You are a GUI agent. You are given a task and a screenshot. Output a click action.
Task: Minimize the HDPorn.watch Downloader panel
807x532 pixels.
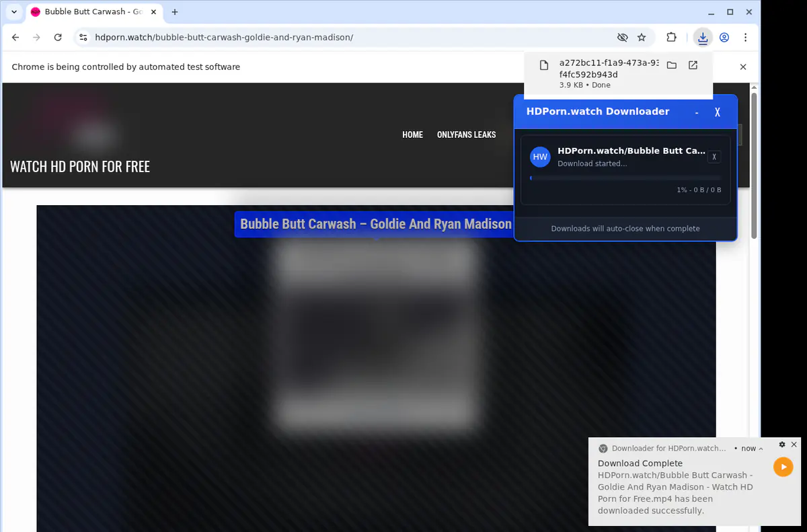pyautogui.click(x=697, y=112)
